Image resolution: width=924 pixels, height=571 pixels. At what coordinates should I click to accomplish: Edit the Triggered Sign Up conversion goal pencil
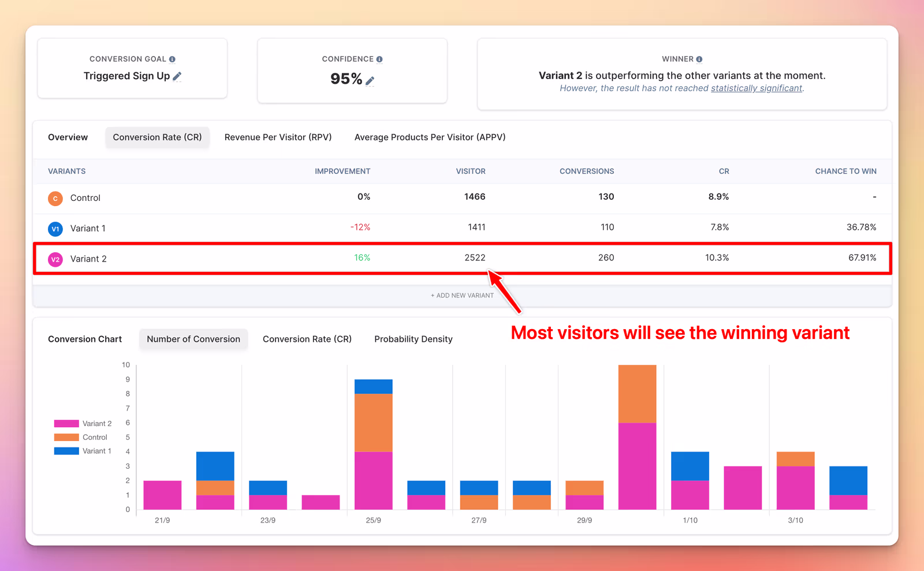click(177, 76)
